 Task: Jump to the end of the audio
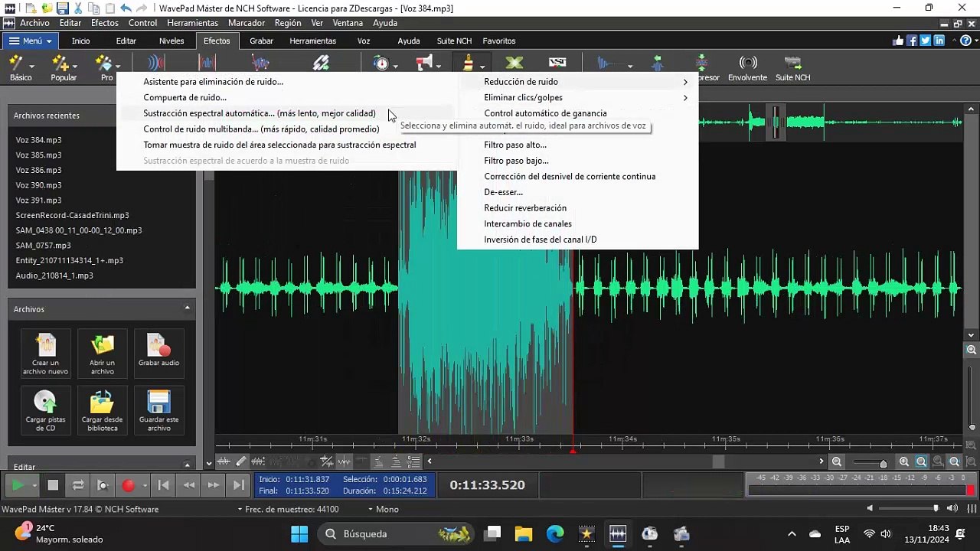point(239,485)
